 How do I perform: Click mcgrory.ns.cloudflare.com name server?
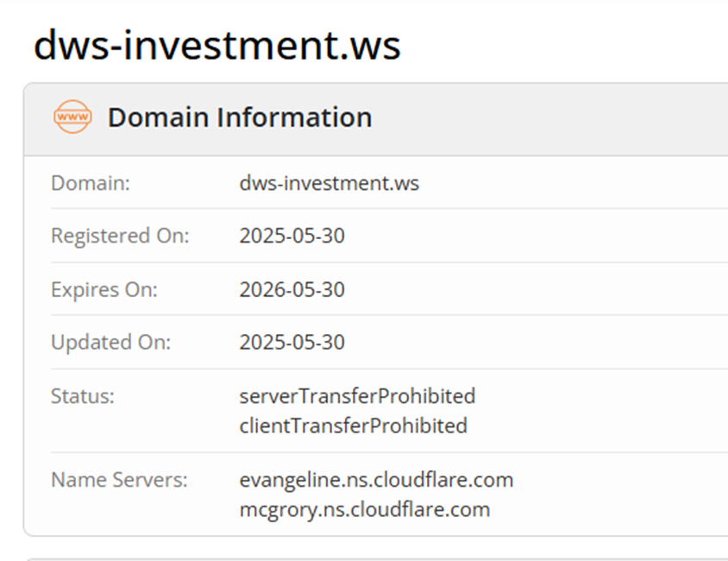click(x=365, y=509)
